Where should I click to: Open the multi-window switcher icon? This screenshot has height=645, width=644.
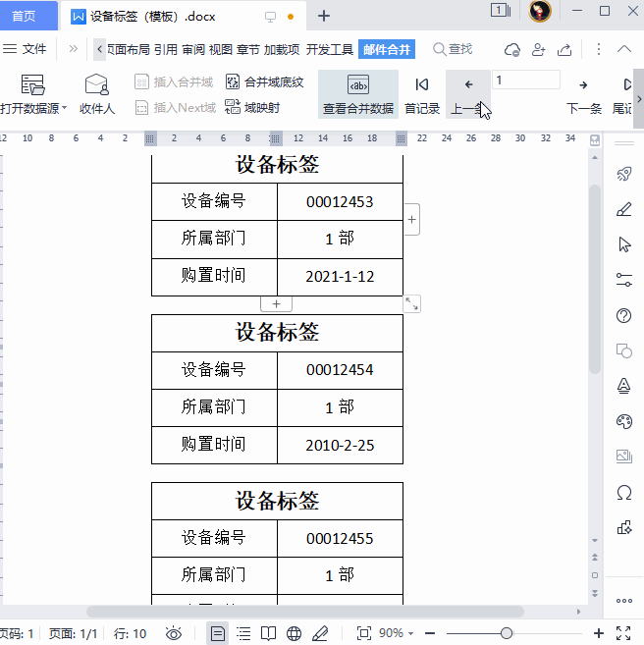tap(501, 10)
